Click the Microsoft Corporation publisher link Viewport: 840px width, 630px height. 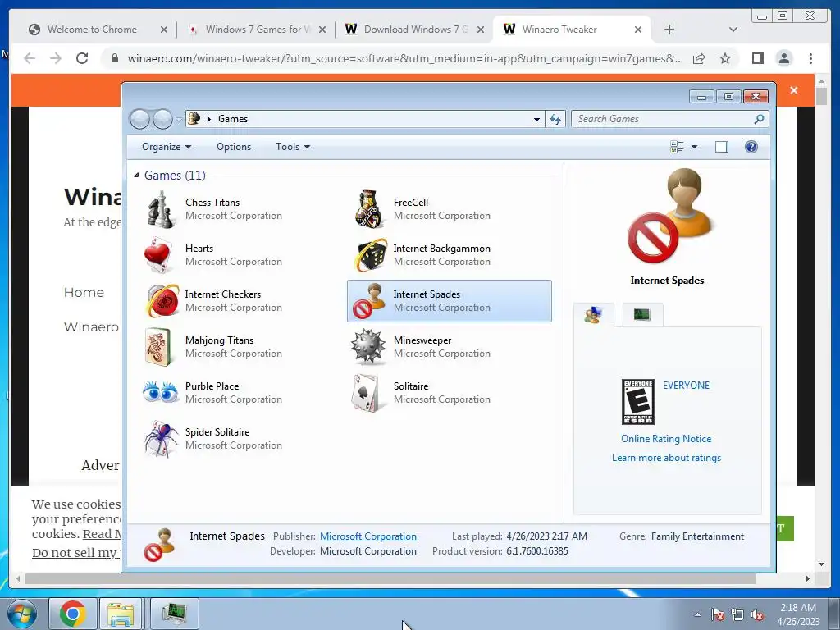368,536
